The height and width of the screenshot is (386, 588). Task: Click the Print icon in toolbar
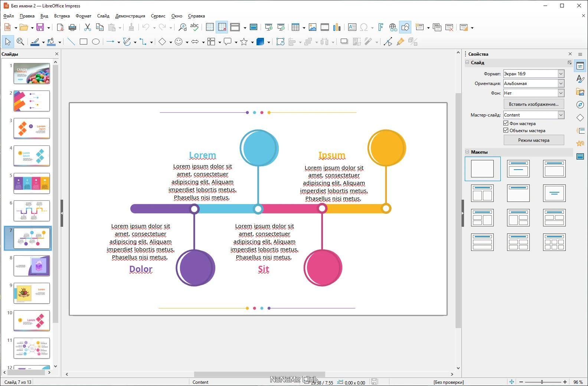tap(72, 27)
